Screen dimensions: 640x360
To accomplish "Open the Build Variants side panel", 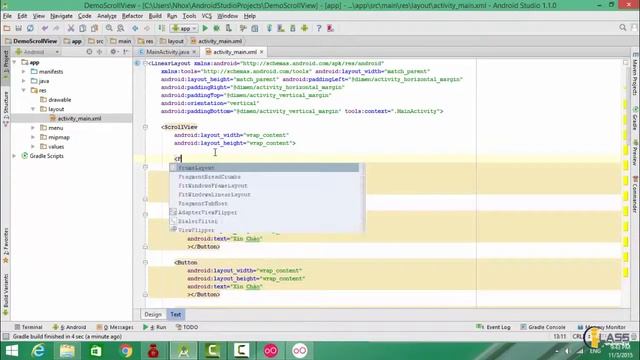I will [6, 295].
